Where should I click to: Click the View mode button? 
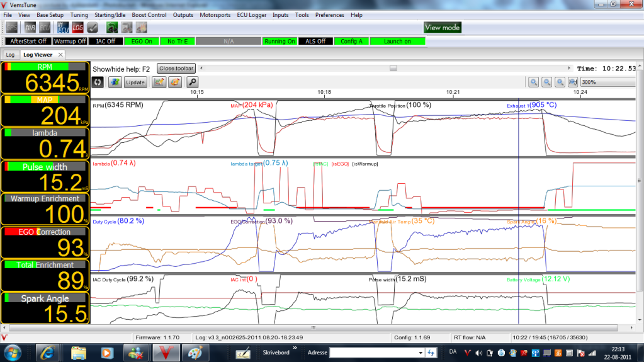(x=443, y=27)
